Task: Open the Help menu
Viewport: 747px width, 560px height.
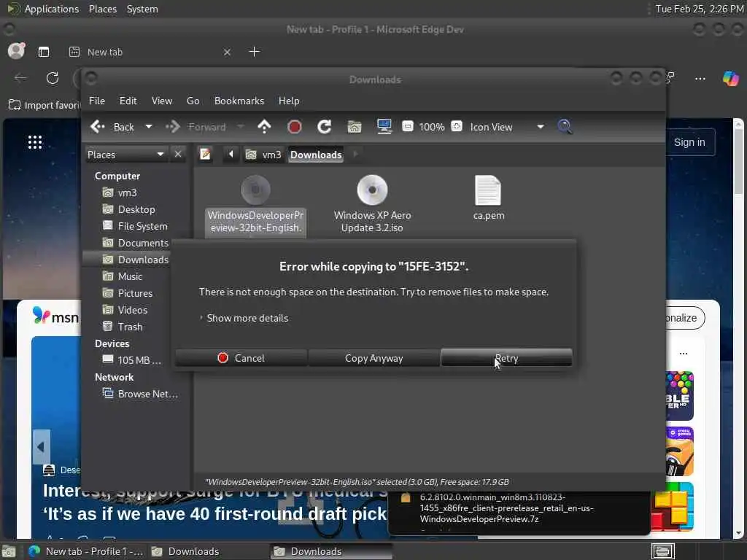Action: coord(289,101)
